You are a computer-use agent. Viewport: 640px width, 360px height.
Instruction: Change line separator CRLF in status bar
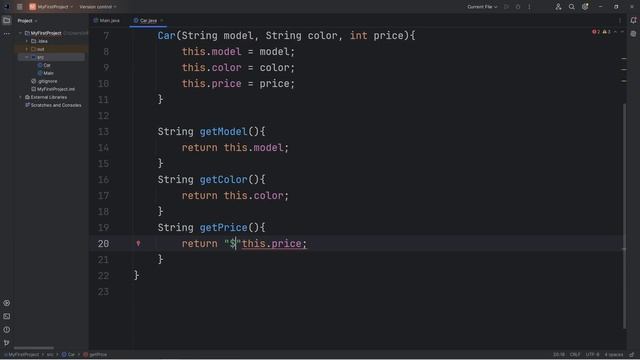tap(575, 355)
